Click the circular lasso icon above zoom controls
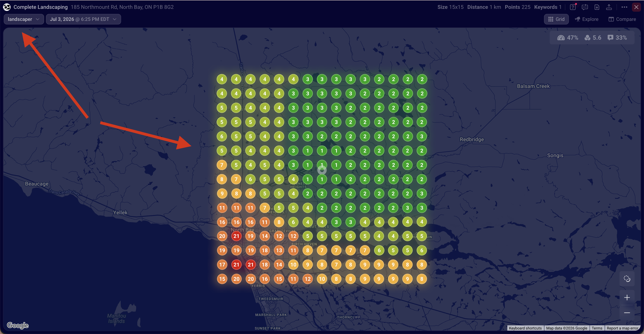This screenshot has height=334, width=644. [x=627, y=279]
